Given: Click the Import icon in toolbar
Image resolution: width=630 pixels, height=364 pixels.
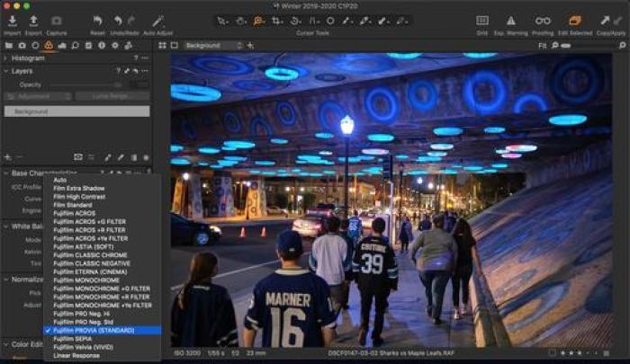Looking at the screenshot, I should click(13, 21).
